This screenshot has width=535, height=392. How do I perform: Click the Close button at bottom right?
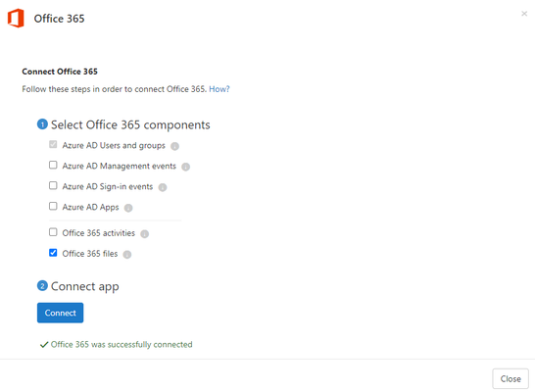pyautogui.click(x=511, y=378)
